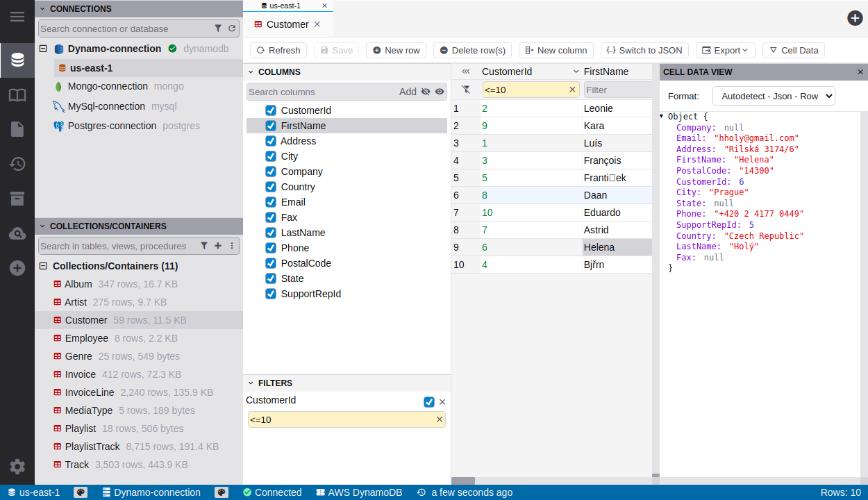Toggle the PostalCode column checkbox
This screenshot has height=500, width=868.
271,263
